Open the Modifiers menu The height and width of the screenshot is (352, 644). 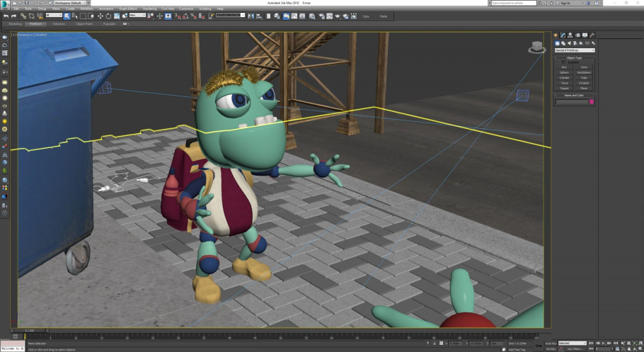coord(86,8)
